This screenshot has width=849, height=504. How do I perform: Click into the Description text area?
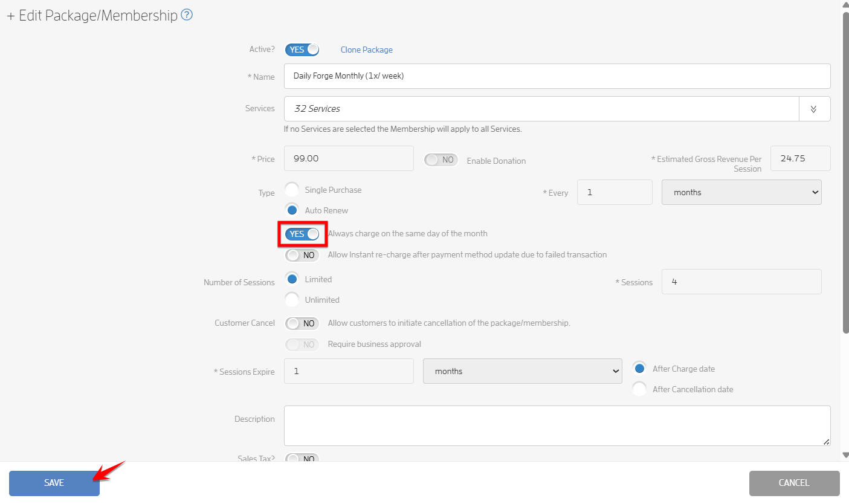pos(557,425)
